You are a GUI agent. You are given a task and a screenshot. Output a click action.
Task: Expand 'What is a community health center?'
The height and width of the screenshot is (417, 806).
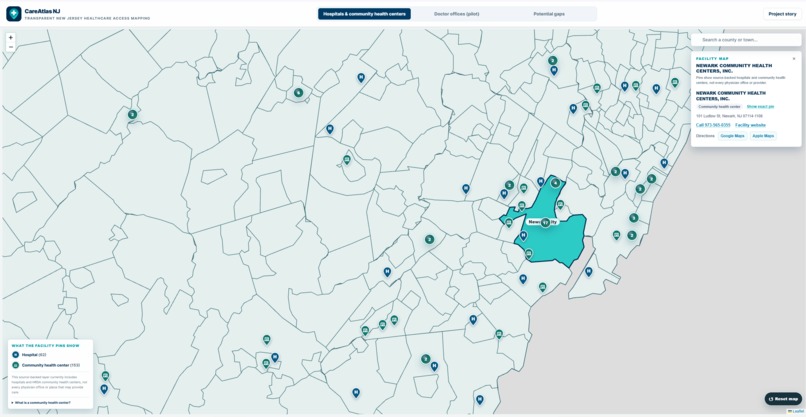click(x=41, y=403)
